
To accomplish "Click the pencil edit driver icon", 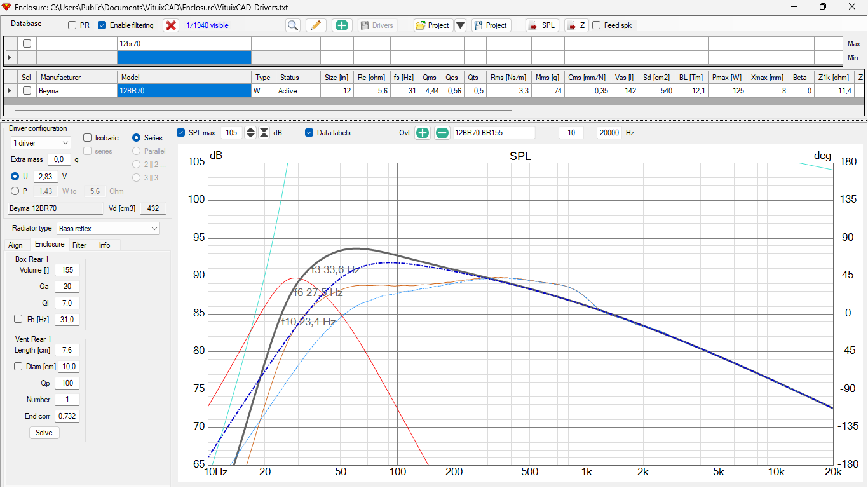I will pos(316,25).
